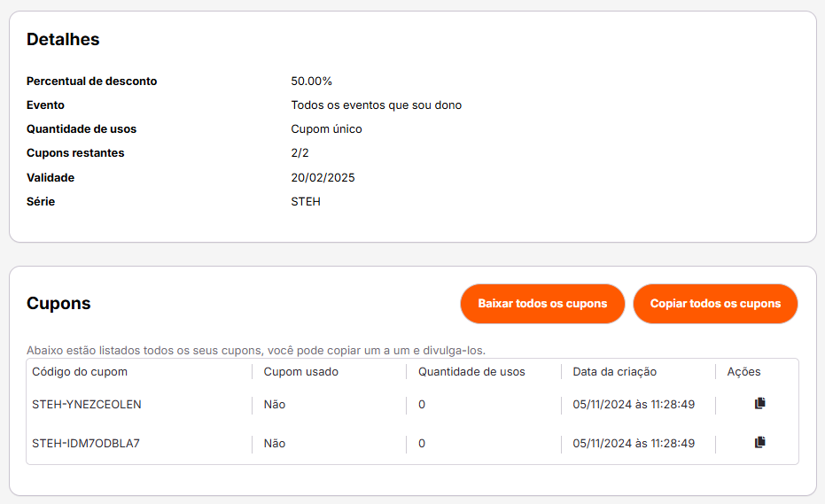Select the Validade date 20/02/2025
The width and height of the screenshot is (825, 504).
tap(323, 178)
